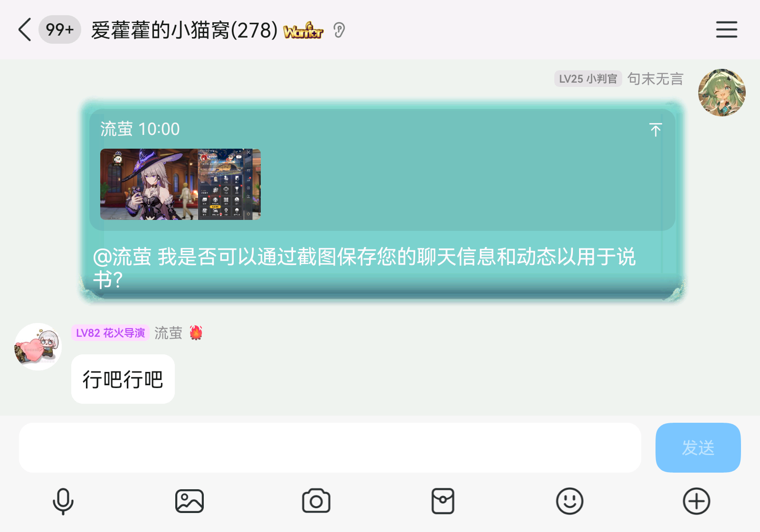This screenshot has height=532, width=760.
Task: Tap the back arrow icon
Action: [25, 30]
